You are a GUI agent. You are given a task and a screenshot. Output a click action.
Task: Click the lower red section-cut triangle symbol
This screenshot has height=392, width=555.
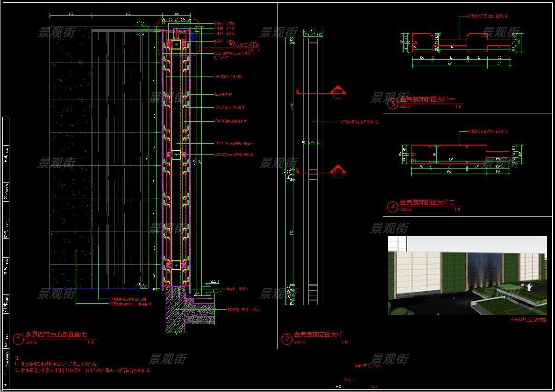[x=338, y=172]
